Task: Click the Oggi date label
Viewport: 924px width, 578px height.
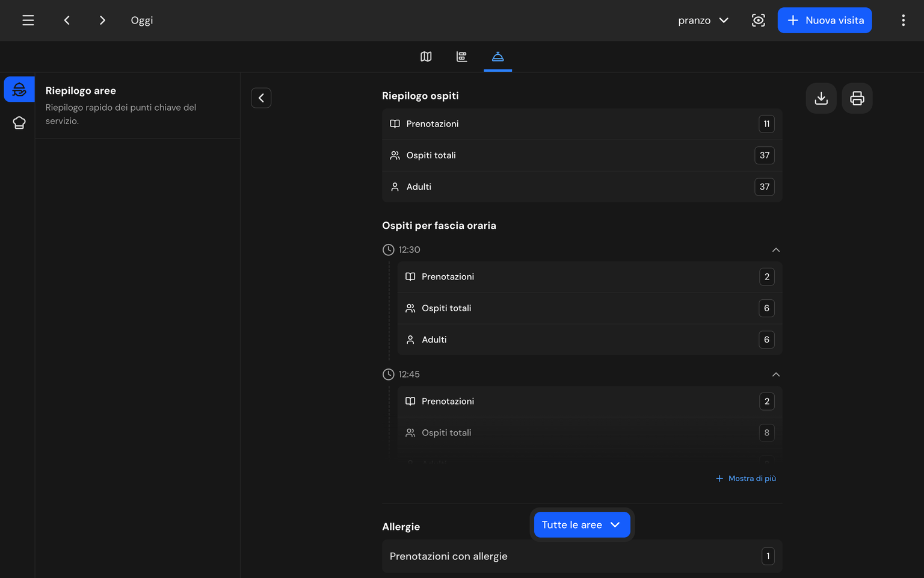Action: (x=142, y=20)
